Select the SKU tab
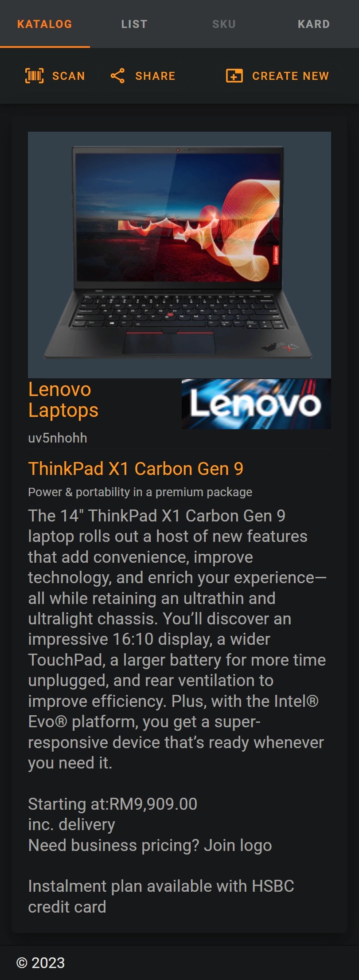 224,24
